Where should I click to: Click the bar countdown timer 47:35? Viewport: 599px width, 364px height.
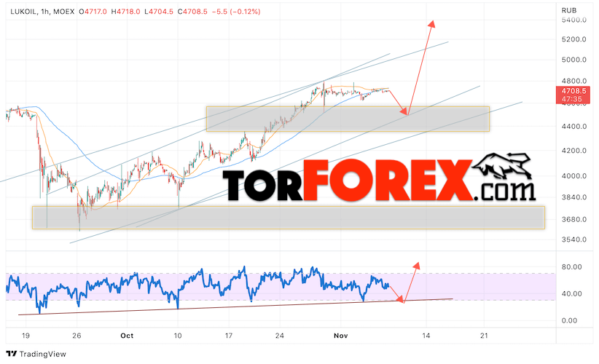coord(572,99)
